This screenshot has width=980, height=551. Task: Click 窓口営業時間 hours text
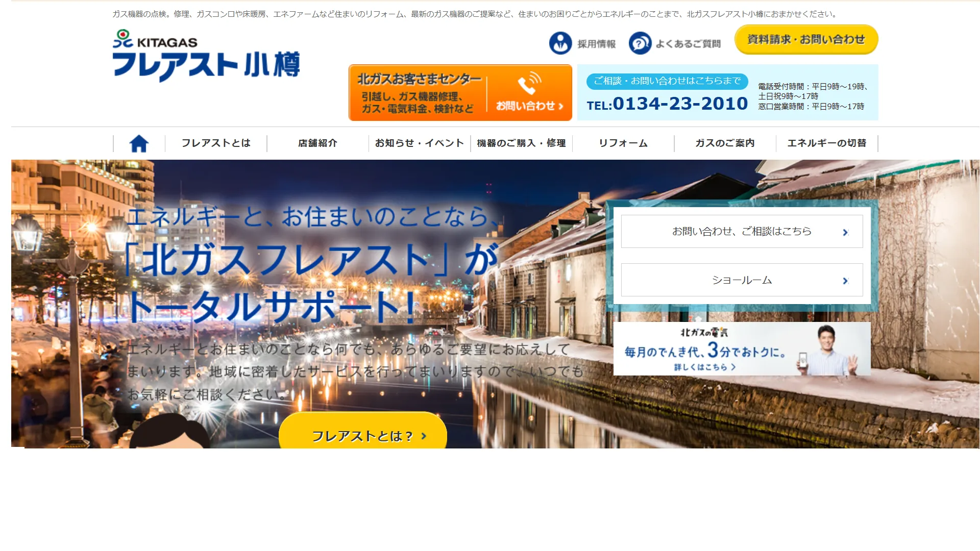pyautogui.click(x=811, y=107)
